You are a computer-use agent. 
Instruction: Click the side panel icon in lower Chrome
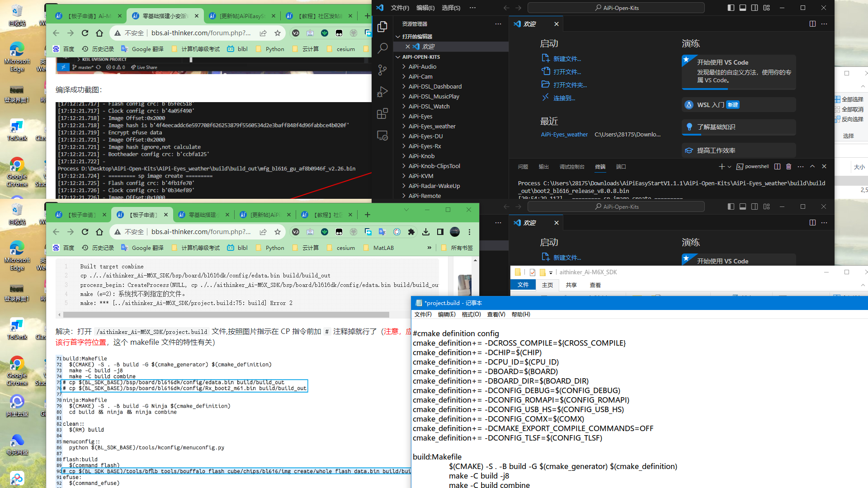click(x=440, y=232)
